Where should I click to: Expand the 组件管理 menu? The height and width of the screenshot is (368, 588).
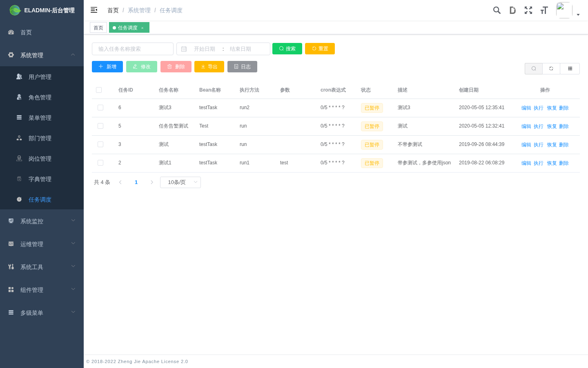click(x=42, y=290)
